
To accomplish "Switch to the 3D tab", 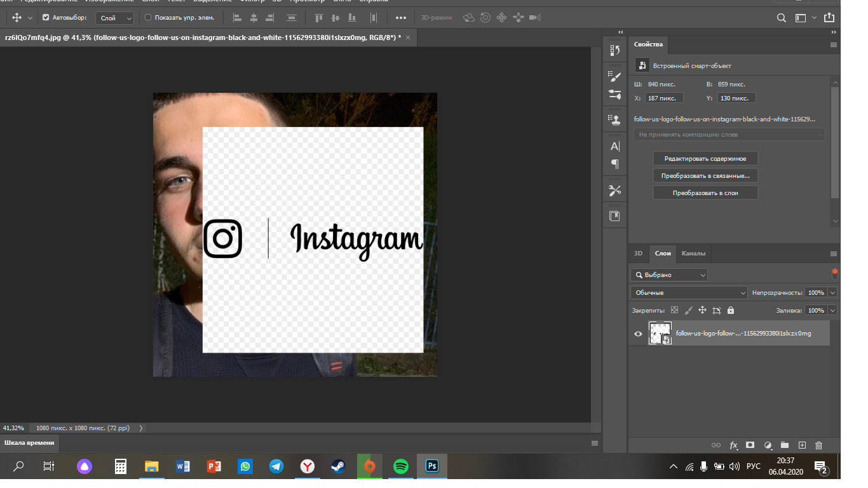I will point(638,253).
